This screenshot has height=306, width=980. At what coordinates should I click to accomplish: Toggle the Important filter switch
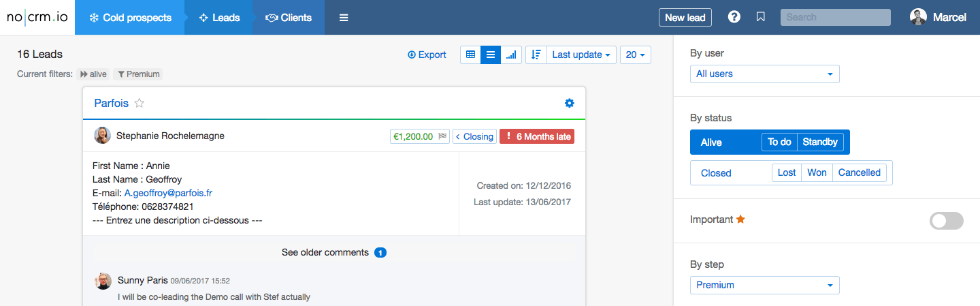[947, 221]
